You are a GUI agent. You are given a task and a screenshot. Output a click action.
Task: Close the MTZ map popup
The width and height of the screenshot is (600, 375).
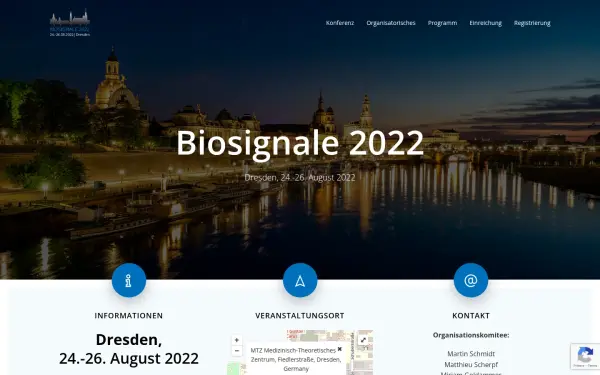[339, 349]
